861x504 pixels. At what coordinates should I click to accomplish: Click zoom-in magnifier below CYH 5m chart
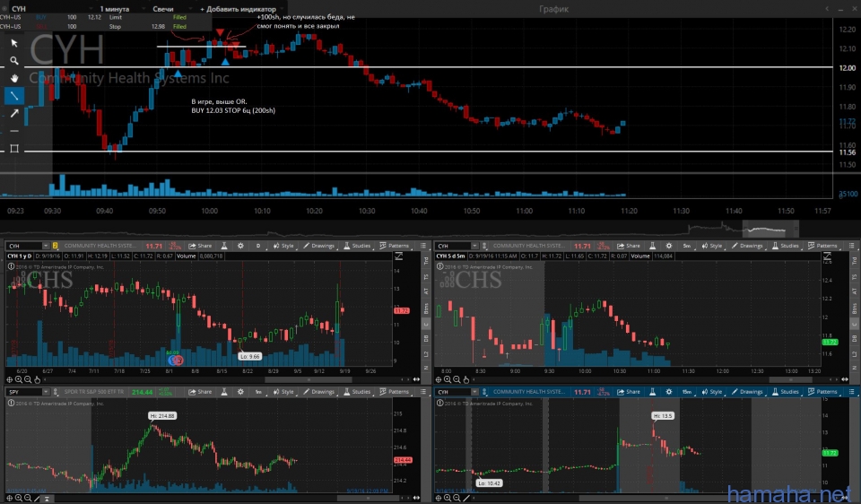448,380
